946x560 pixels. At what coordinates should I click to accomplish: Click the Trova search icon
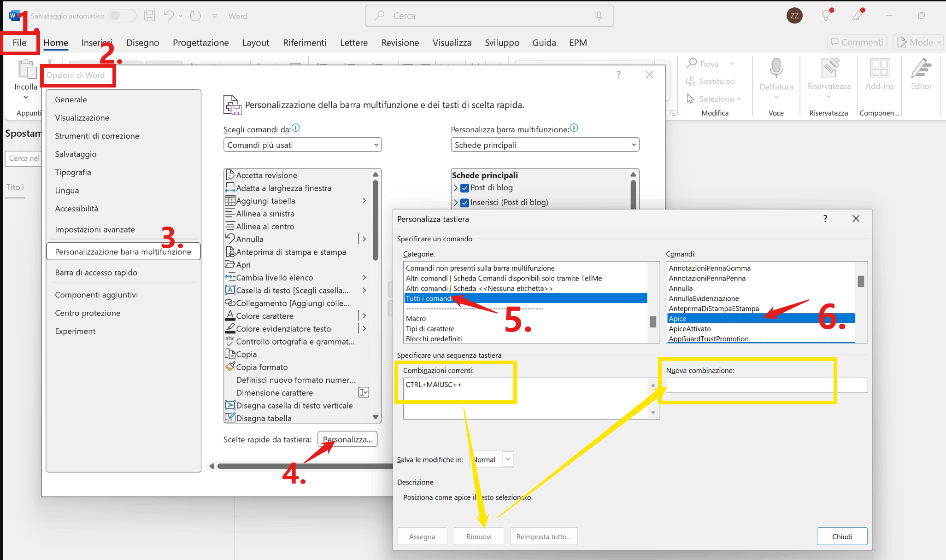pyautogui.click(x=691, y=63)
